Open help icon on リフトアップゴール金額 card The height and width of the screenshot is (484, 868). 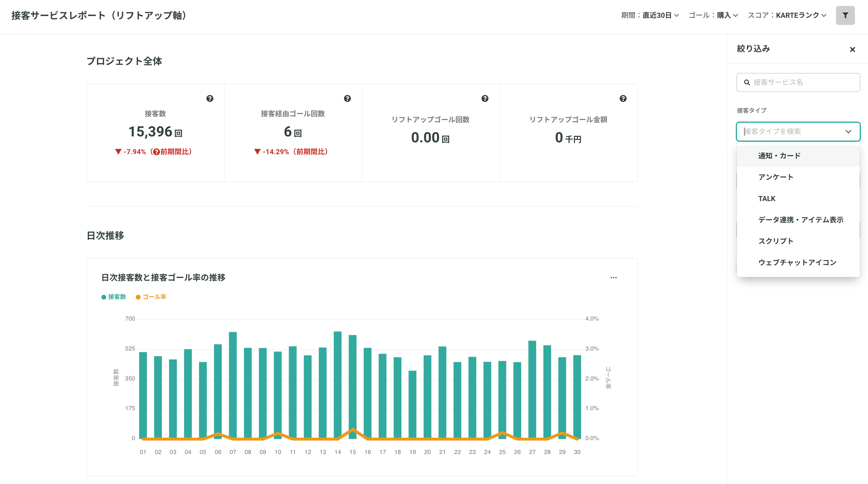pyautogui.click(x=623, y=98)
